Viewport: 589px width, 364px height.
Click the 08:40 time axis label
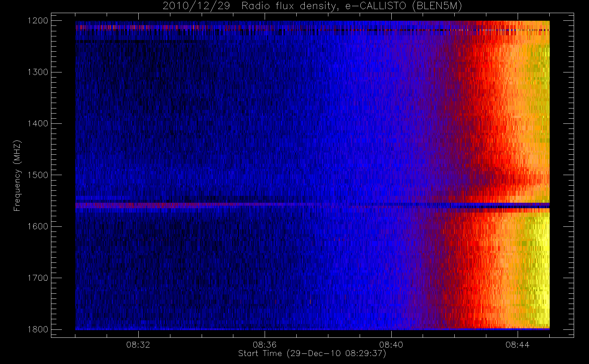point(391,345)
